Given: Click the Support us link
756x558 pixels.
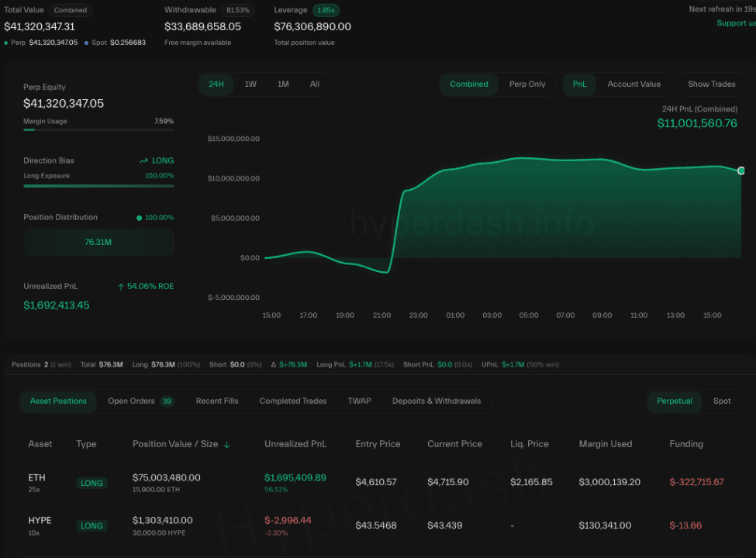Looking at the screenshot, I should coord(735,23).
